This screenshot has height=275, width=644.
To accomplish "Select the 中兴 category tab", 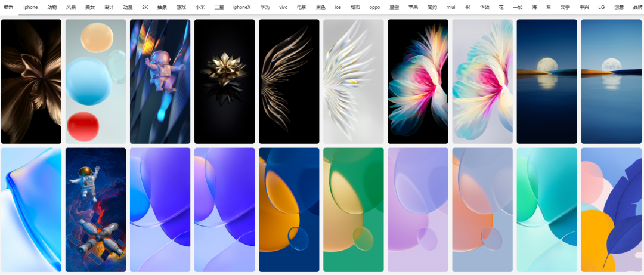I will (584, 7).
